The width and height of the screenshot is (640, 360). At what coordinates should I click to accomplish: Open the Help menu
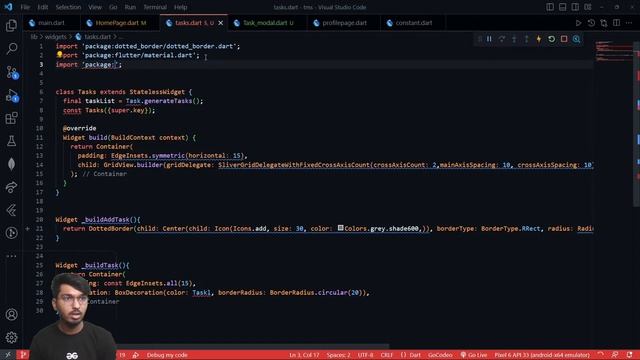[180, 7]
